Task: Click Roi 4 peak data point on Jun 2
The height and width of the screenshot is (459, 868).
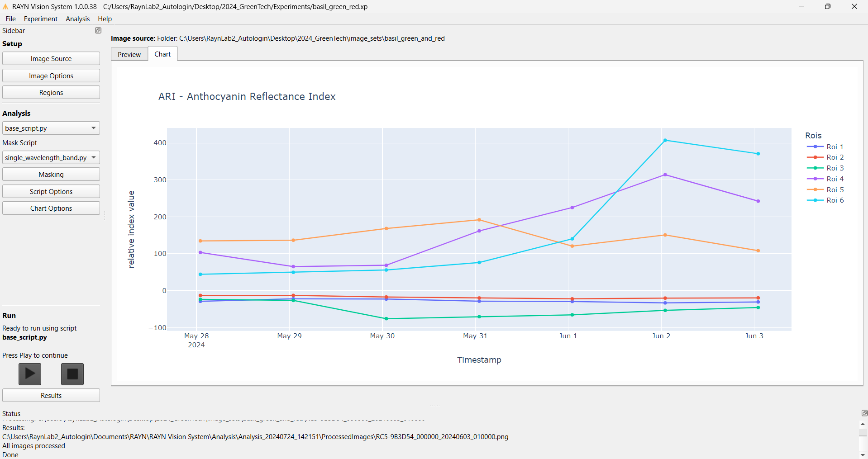Action: tap(665, 175)
